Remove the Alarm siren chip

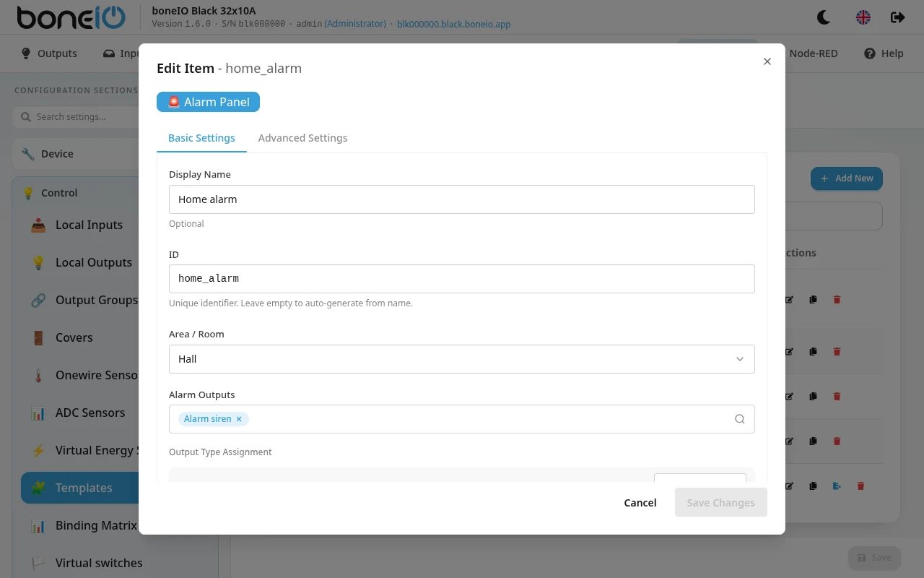(x=239, y=419)
